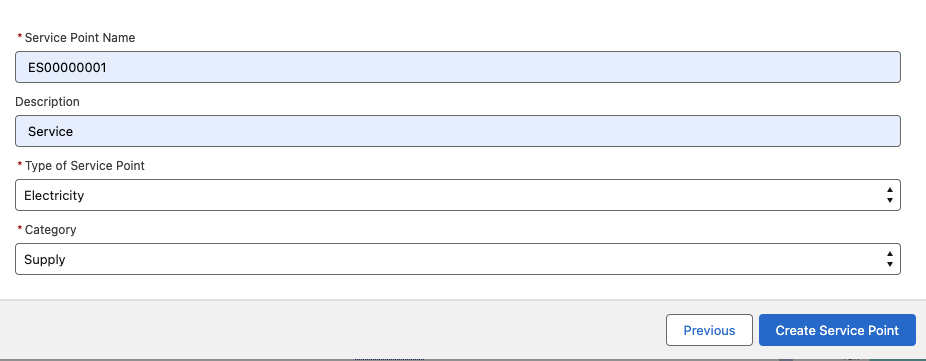Click the required asterisk beside Category
This screenshot has width=926, height=361.
click(x=20, y=229)
